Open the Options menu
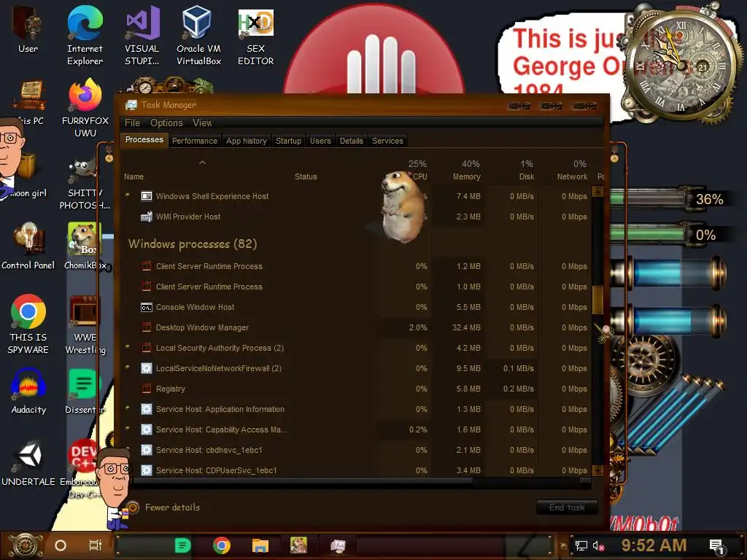 (166, 122)
